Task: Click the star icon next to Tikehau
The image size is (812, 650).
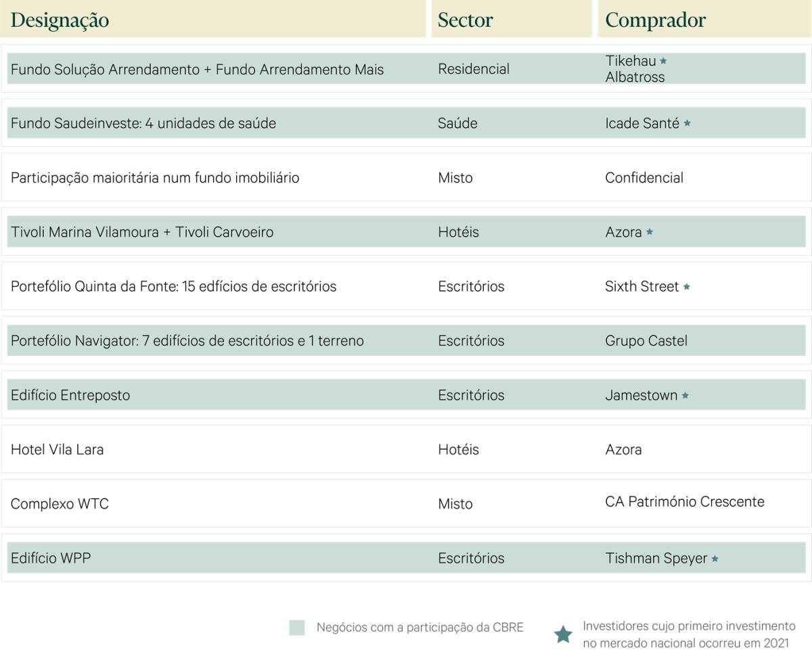Action: point(664,62)
